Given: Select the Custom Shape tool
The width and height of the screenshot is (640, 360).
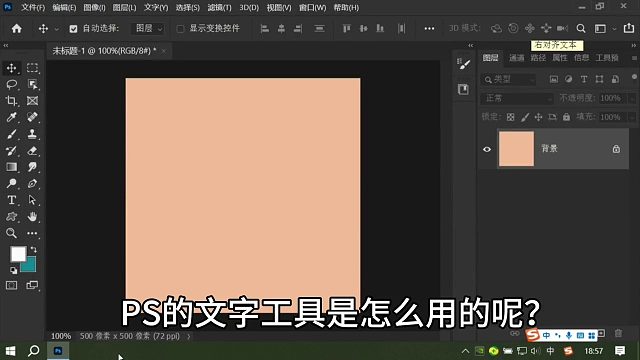Looking at the screenshot, I should click(11, 217).
